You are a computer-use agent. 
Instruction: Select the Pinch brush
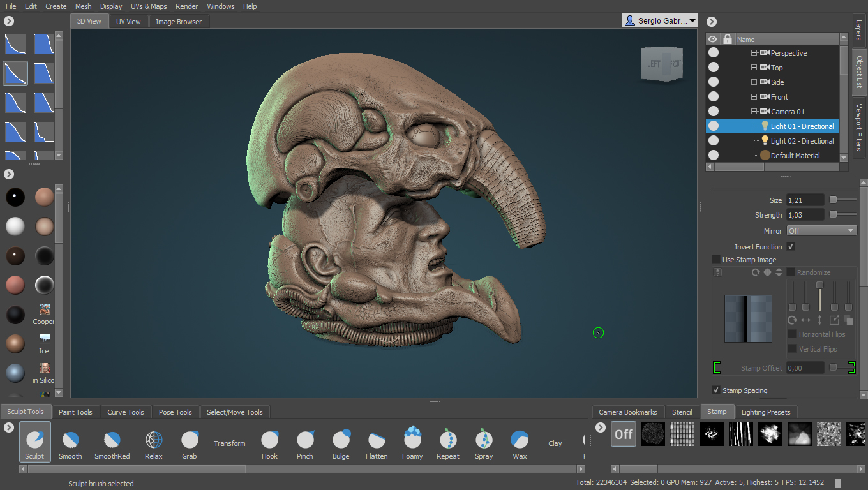click(x=305, y=442)
